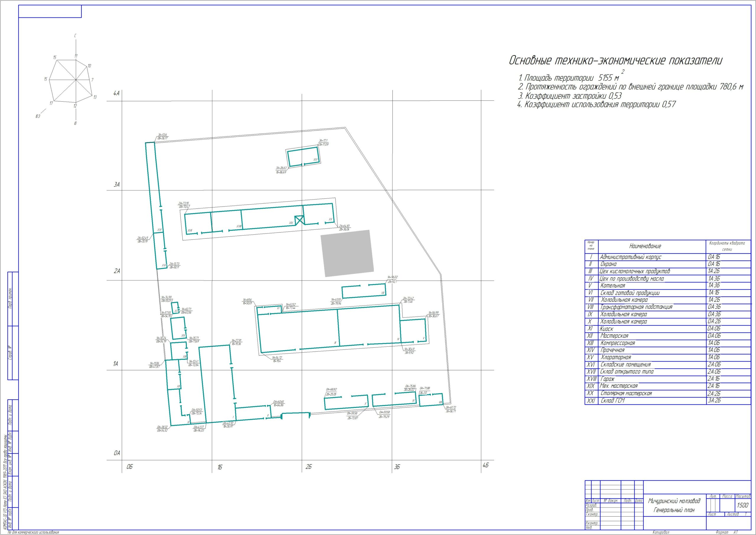Click the wind rose 'С' north label
This screenshot has height=535, width=756.
pyautogui.click(x=75, y=35)
